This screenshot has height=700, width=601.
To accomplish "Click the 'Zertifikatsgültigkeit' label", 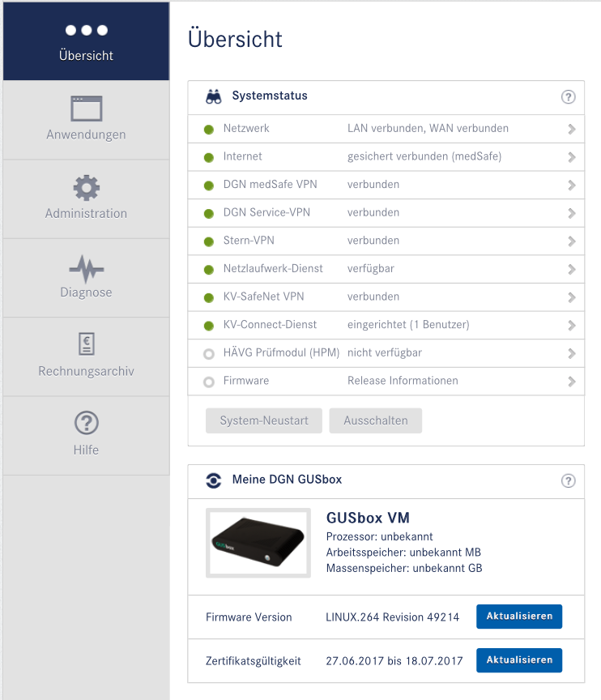I will click(x=253, y=661).
